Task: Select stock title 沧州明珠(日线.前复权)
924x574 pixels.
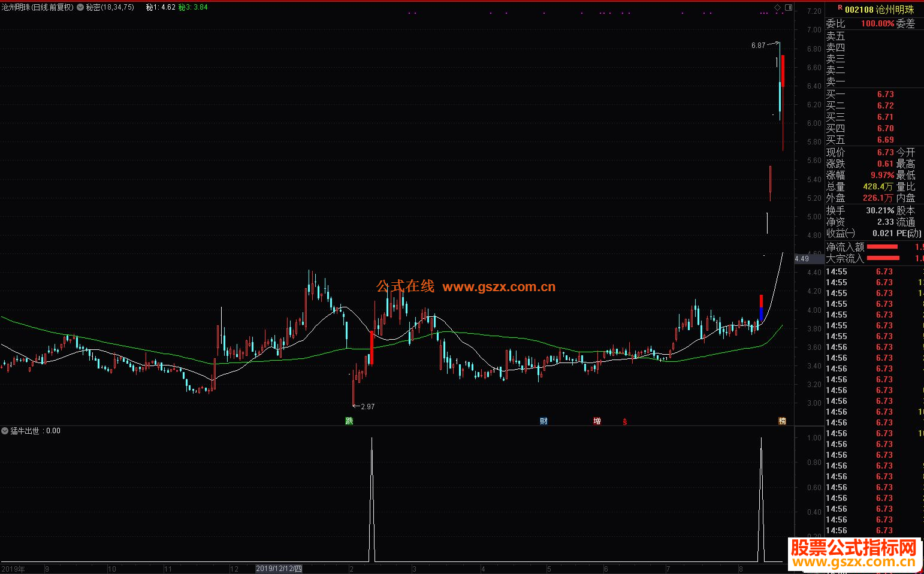Action: (38, 7)
